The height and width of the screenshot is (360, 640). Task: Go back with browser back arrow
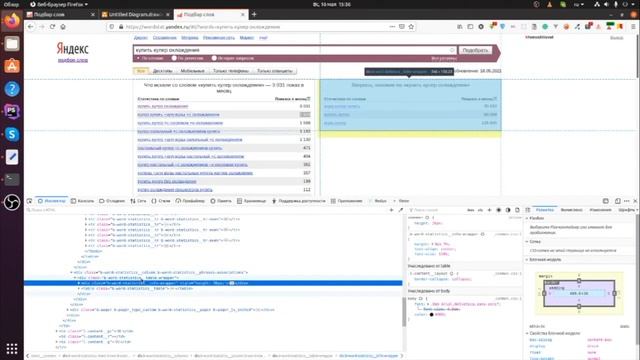pos(31,27)
